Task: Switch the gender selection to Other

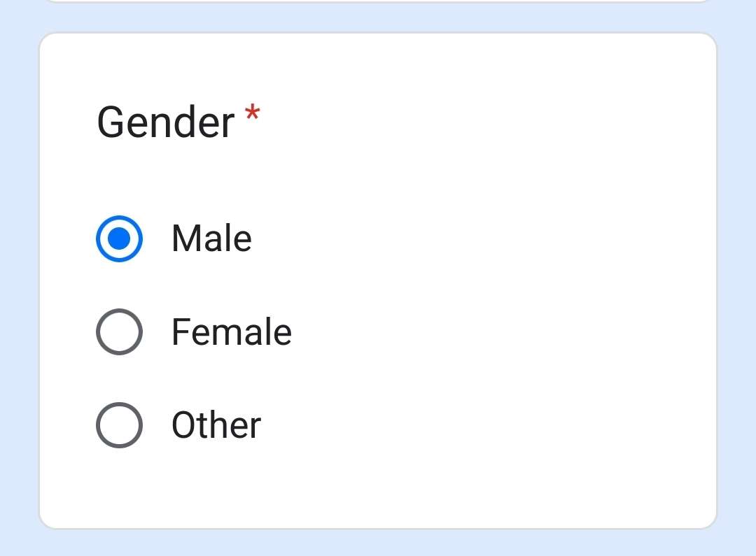Action: (119, 425)
